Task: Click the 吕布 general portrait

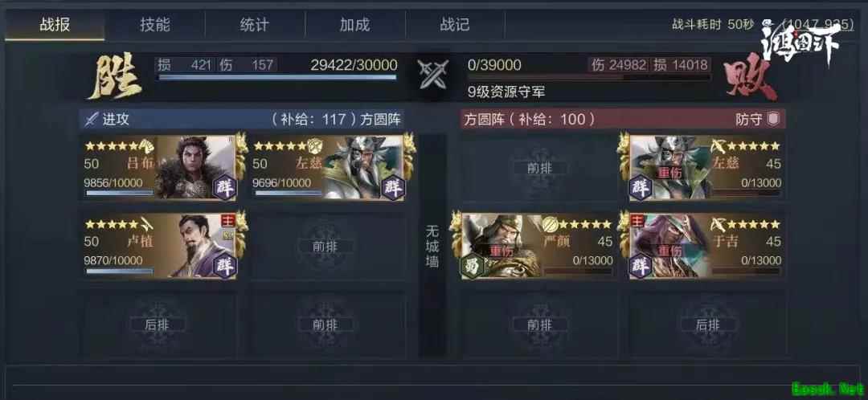Action: [194, 168]
